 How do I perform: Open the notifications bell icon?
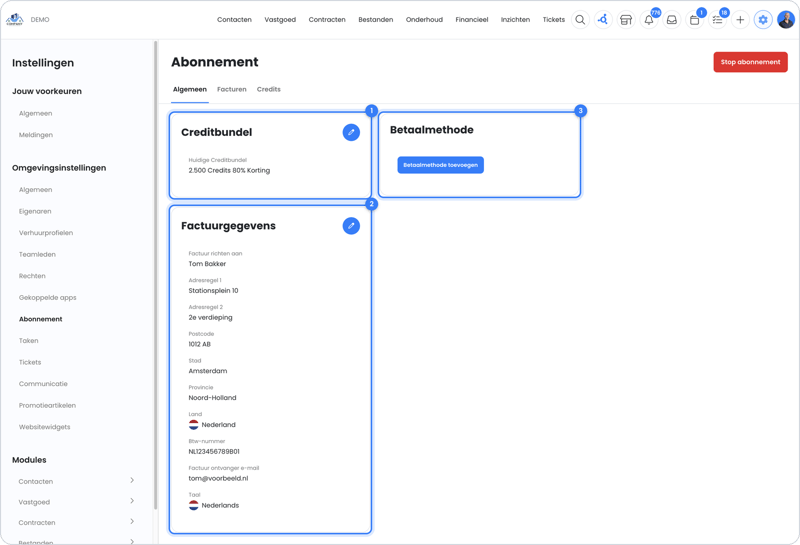[649, 20]
